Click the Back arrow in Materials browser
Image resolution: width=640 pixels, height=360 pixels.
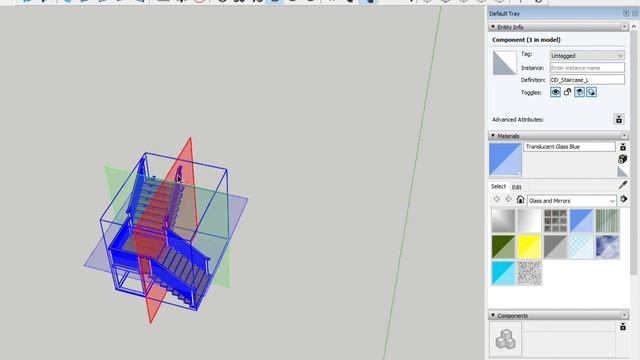[x=497, y=199]
